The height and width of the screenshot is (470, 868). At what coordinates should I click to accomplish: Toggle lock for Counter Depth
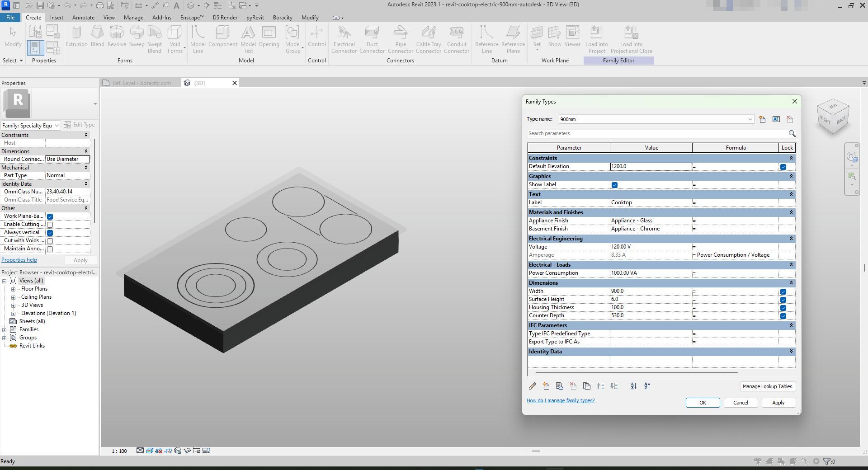(783, 316)
